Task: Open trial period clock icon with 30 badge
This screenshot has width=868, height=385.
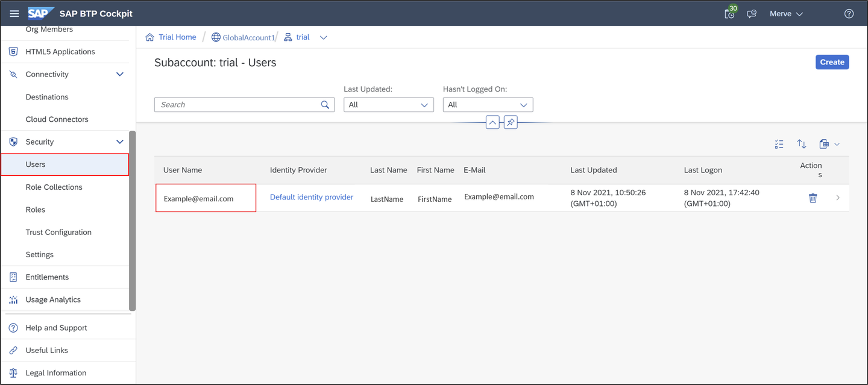Action: (730, 13)
